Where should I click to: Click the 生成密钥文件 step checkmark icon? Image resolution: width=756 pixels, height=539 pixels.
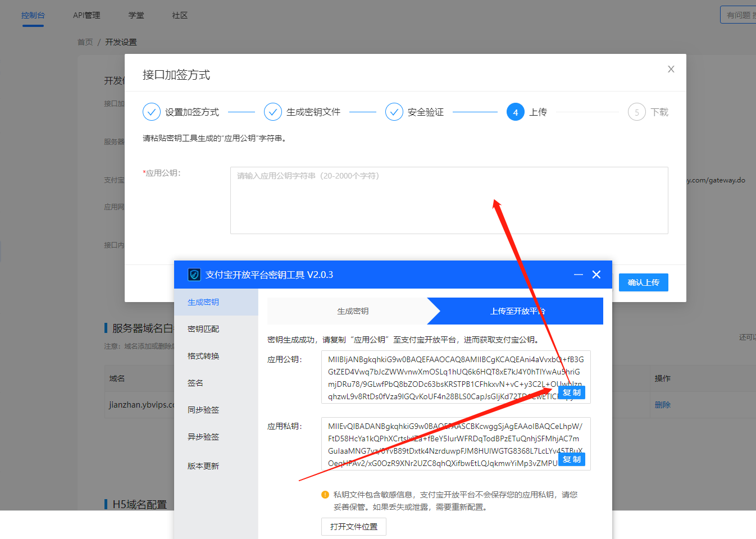[273, 112]
